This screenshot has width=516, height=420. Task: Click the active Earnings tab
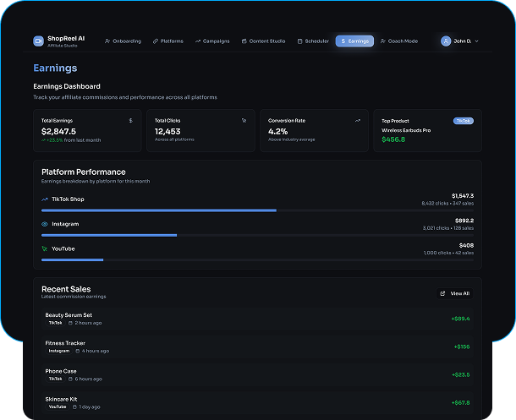coord(354,41)
